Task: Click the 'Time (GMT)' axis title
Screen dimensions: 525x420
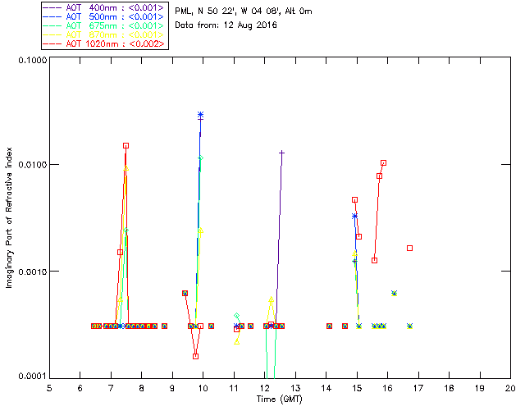Action: (x=280, y=399)
